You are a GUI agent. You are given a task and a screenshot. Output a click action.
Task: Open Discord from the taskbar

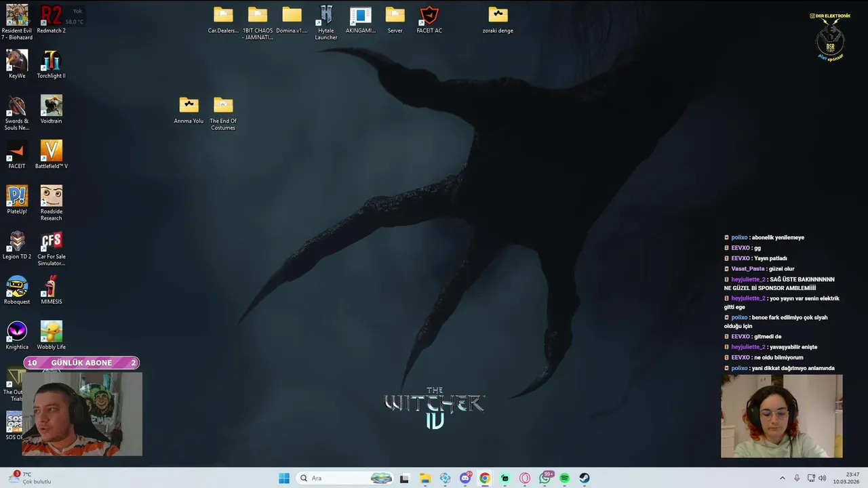click(465, 478)
